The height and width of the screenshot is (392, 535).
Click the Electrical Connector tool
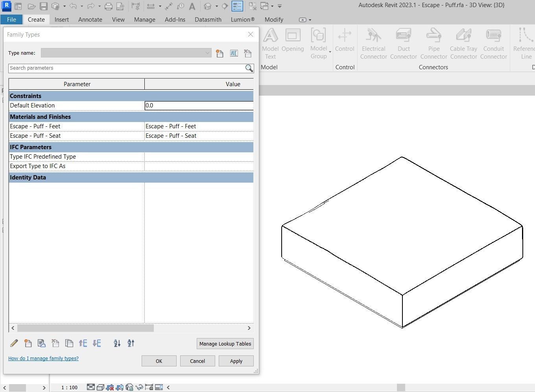[x=373, y=43]
